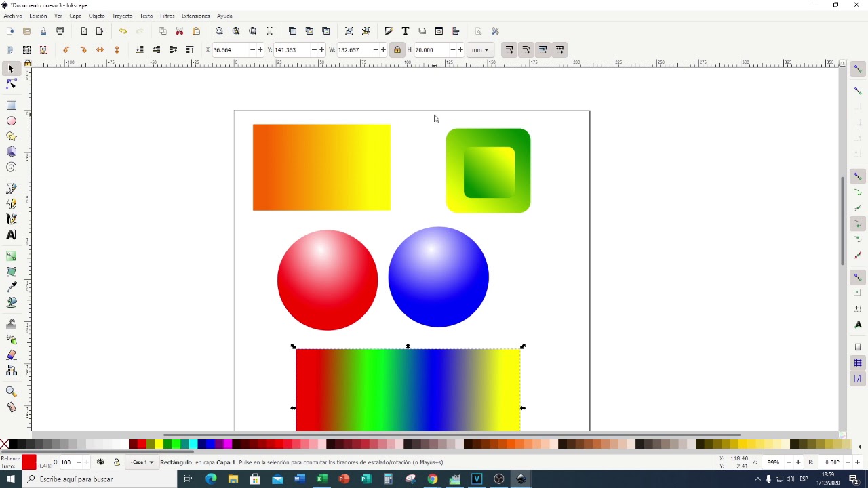Select the Rectangle tool

pos(11,106)
